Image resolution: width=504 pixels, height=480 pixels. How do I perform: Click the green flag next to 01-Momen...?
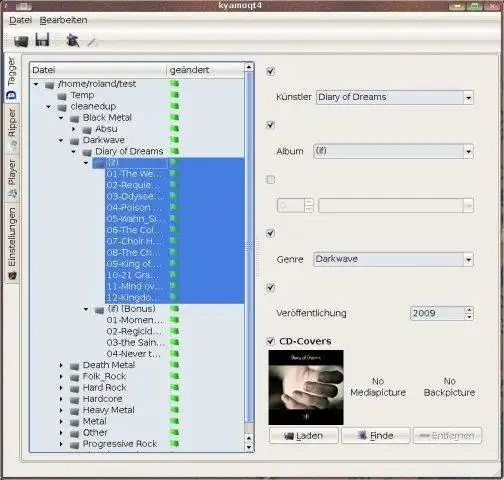pos(174,320)
